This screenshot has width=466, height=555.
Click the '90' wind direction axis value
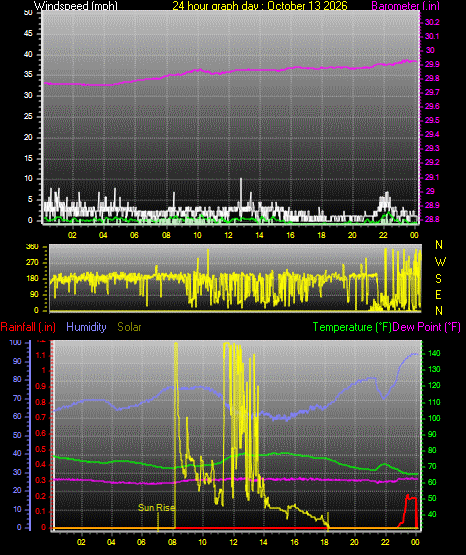[34, 294]
